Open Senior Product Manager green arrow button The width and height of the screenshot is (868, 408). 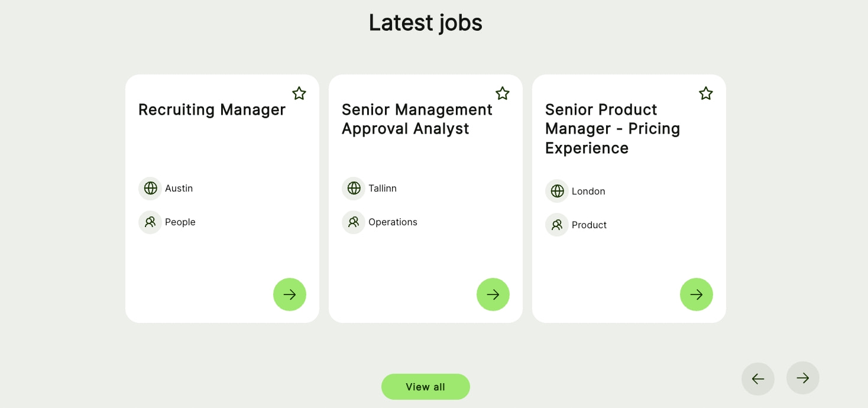(697, 294)
